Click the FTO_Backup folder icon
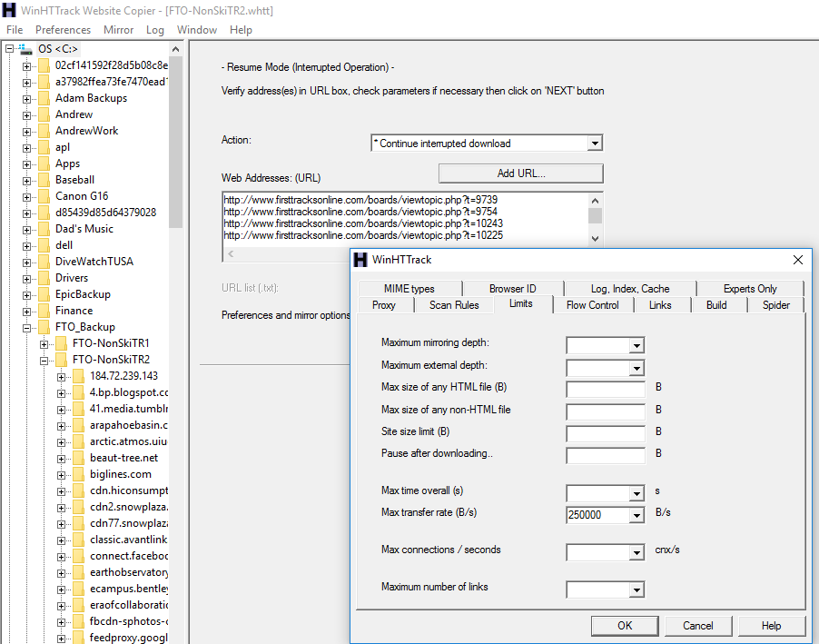The width and height of the screenshot is (819, 644). [44, 327]
